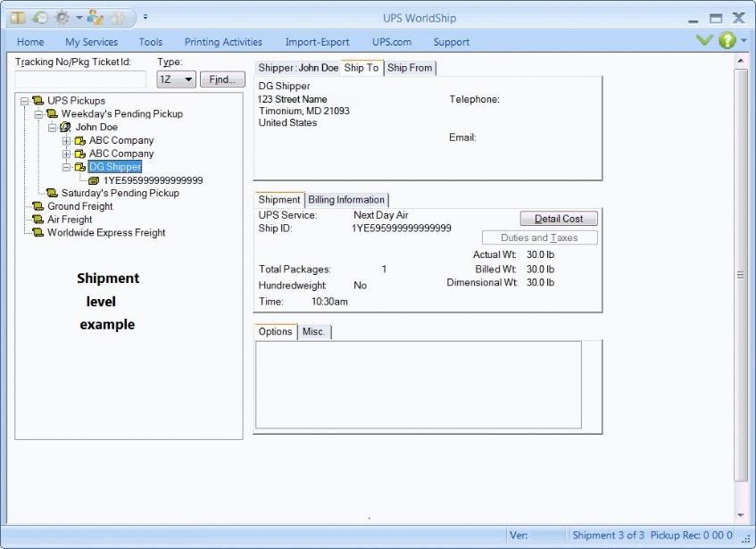The image size is (756, 549).
Task: Click the UPS Pickups folder icon
Action: pos(38,100)
